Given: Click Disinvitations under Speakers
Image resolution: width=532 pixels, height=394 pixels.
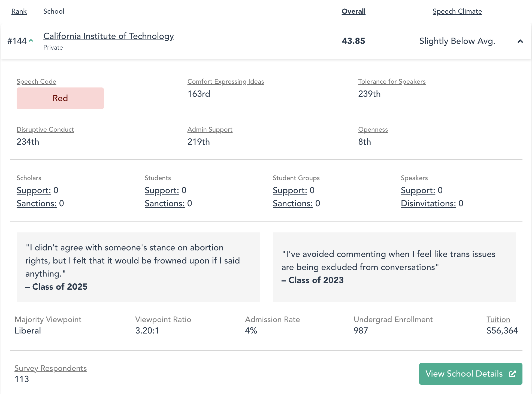Looking at the screenshot, I should coord(428,203).
